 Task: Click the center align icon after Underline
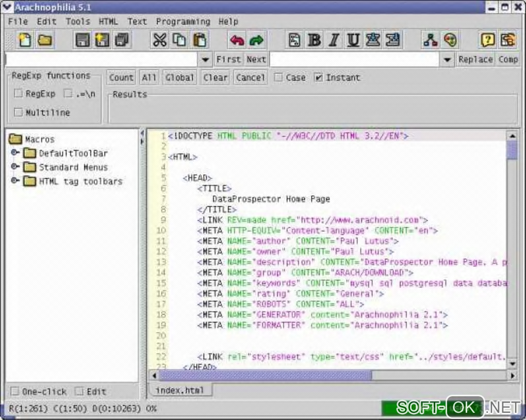[373, 40]
